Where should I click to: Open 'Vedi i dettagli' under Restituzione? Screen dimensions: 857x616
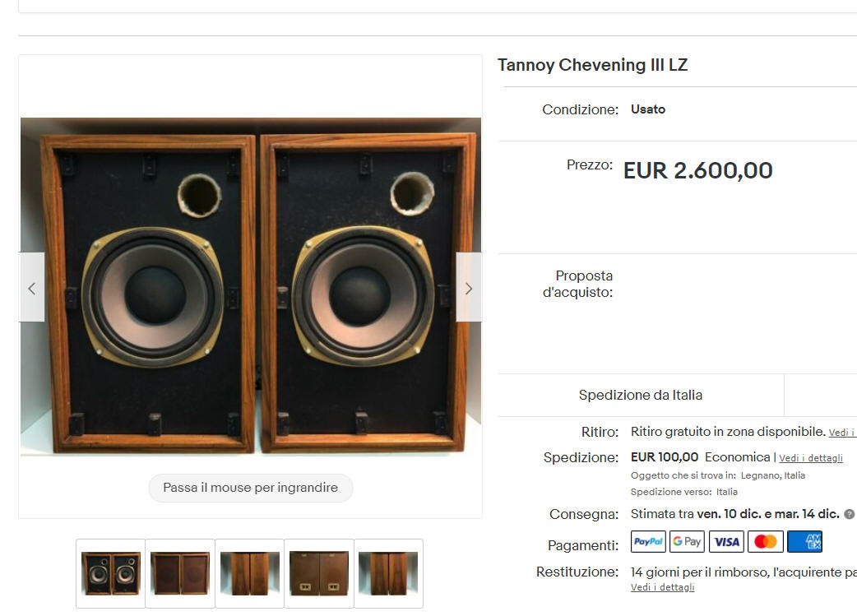pos(662,587)
